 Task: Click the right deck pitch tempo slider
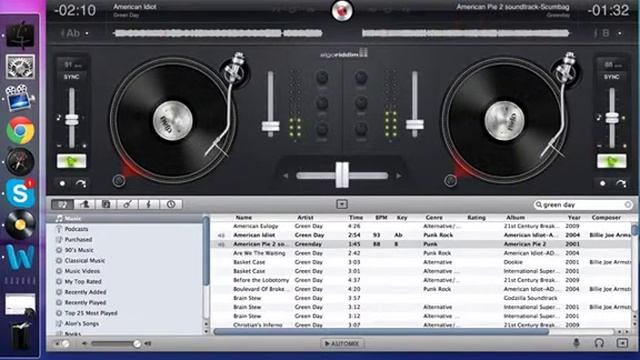[612, 118]
